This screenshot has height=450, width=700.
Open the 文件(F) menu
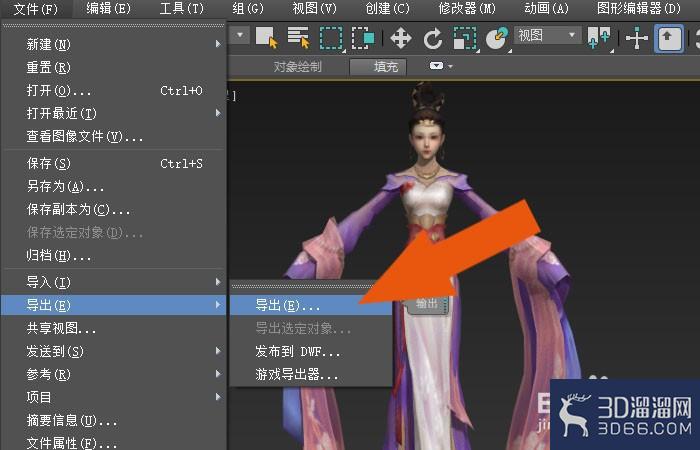coord(36,8)
